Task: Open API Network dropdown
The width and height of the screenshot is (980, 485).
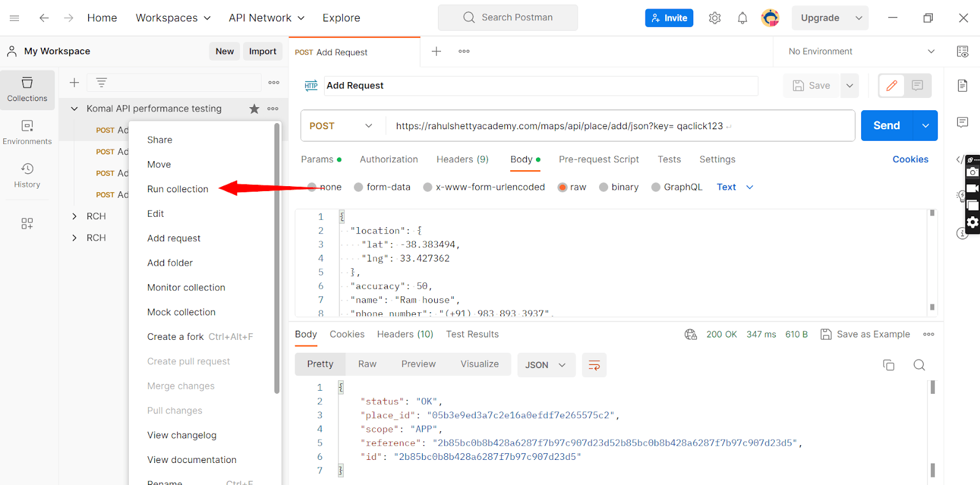Action: tap(266, 18)
